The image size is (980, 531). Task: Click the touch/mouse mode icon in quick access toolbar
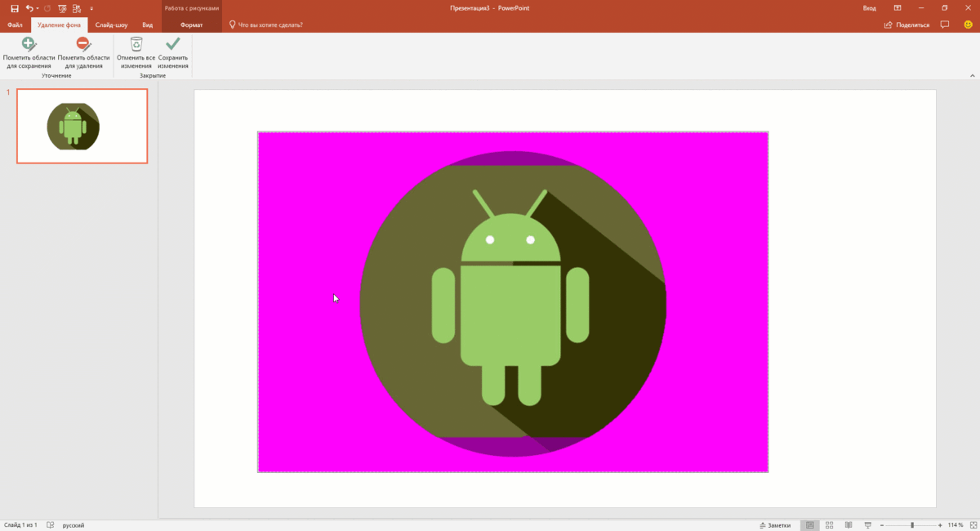[x=78, y=8]
